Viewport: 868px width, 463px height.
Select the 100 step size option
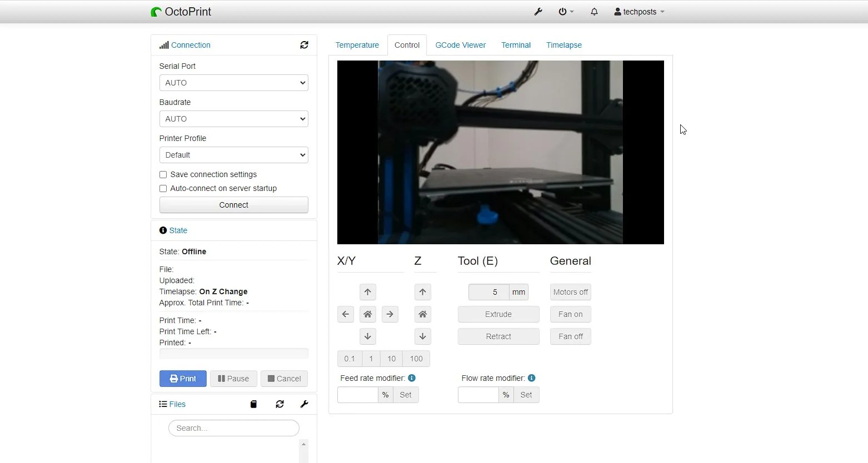pos(416,359)
